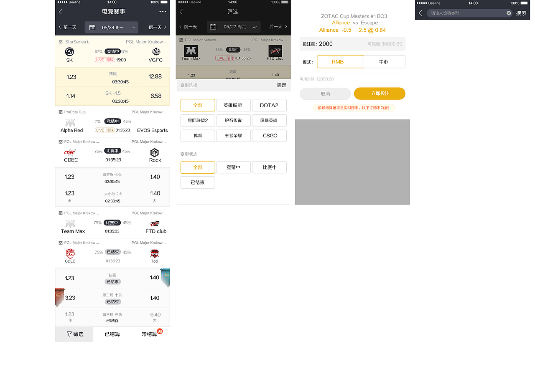Tap the CDEC logo in the 比赛中 match
The height and width of the screenshot is (392, 535).
(x=70, y=152)
